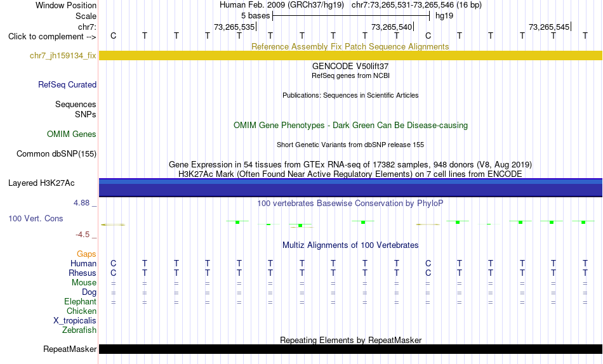The height and width of the screenshot is (364, 603).
Task: Open the RefSeq Curated track label
Action: click(x=67, y=84)
